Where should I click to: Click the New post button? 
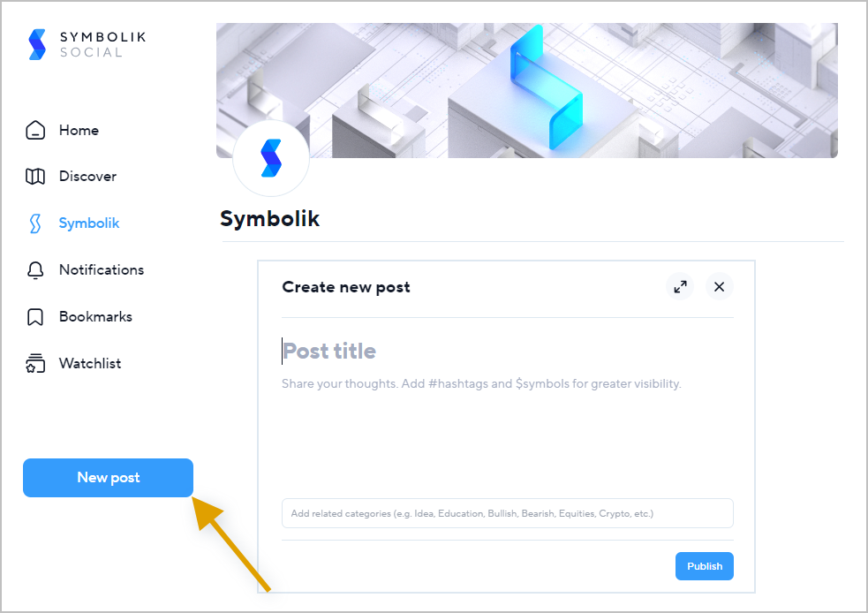[x=108, y=478]
